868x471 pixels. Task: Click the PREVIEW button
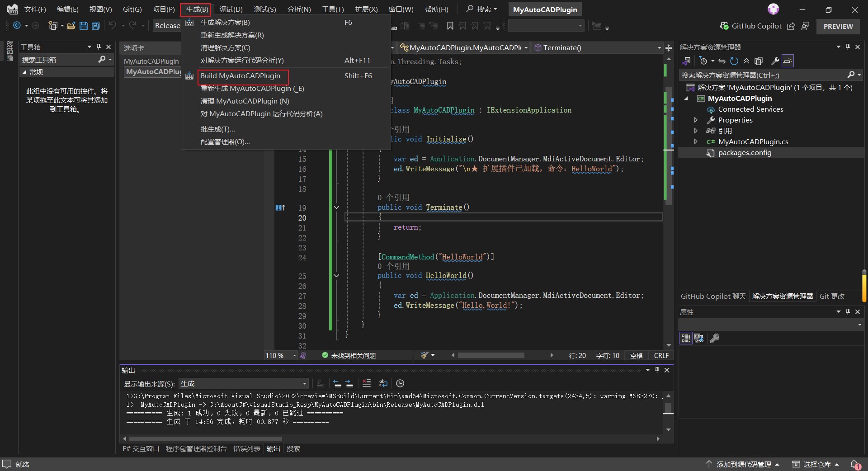(x=838, y=26)
